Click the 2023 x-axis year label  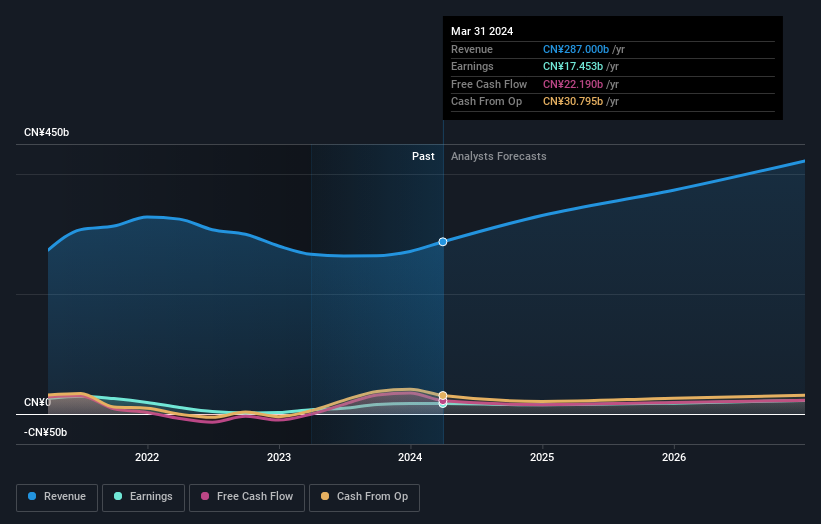[x=279, y=457]
